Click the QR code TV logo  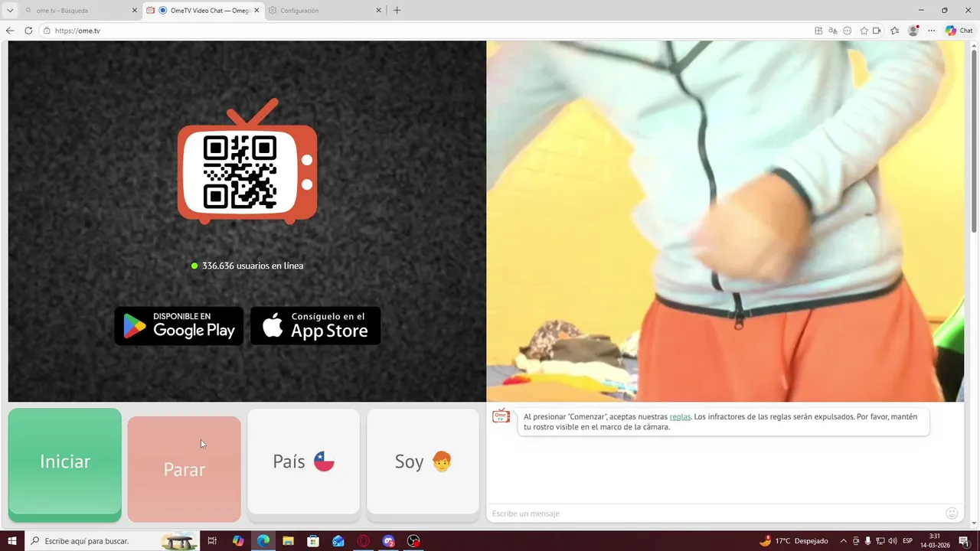pos(247,161)
